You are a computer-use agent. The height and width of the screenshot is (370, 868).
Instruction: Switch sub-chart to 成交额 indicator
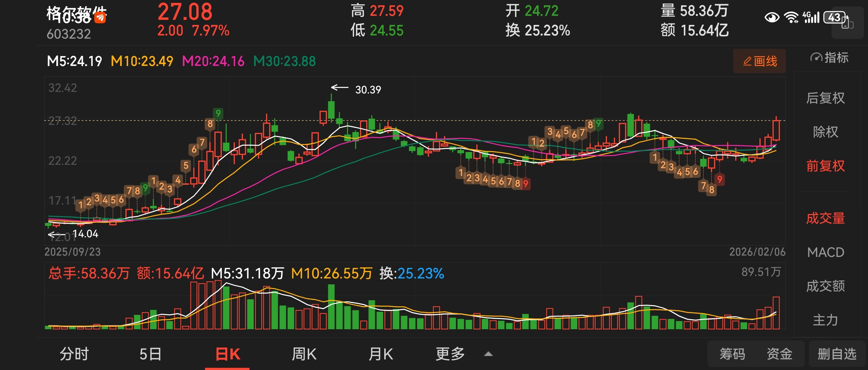[825, 286]
